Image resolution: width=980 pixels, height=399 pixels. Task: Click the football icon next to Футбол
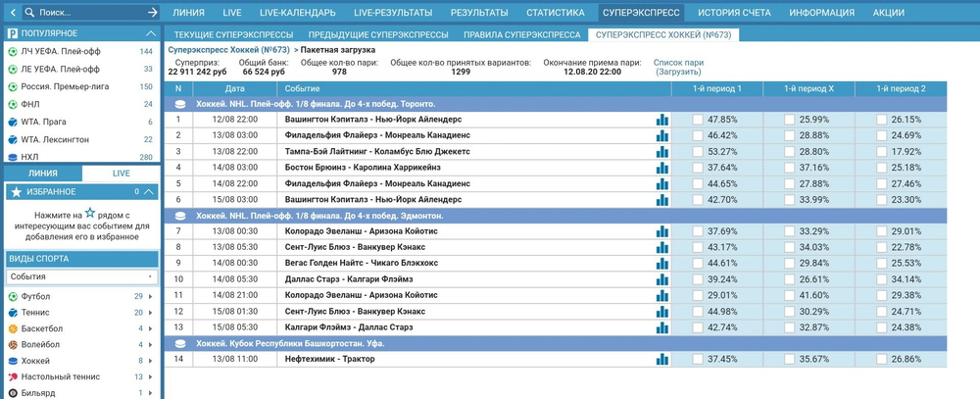click(x=13, y=296)
